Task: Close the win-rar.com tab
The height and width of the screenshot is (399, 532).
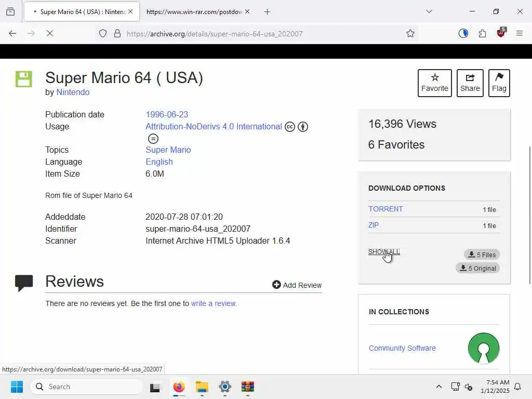Action: (247, 11)
